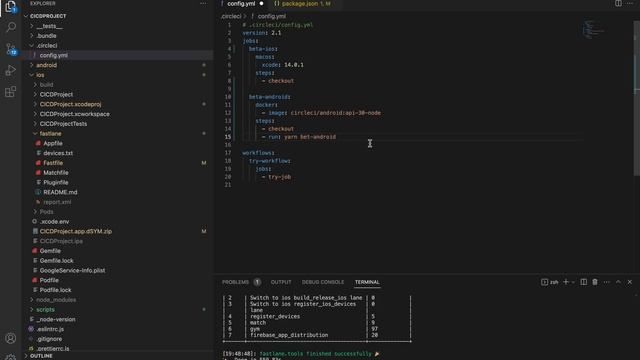Expand the .bundle folder
Viewport: 640px width, 360px height.
[46, 36]
